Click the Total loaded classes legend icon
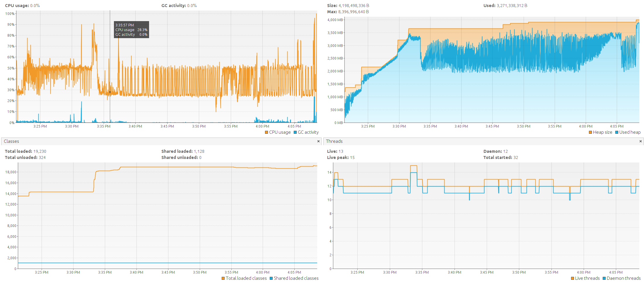644x283 pixels. pyautogui.click(x=223, y=278)
